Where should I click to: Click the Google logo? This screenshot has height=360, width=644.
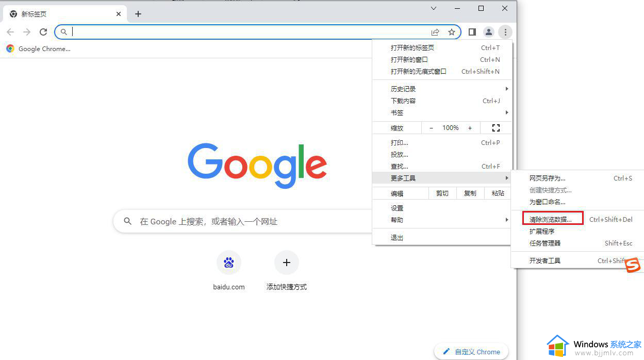pyautogui.click(x=257, y=165)
